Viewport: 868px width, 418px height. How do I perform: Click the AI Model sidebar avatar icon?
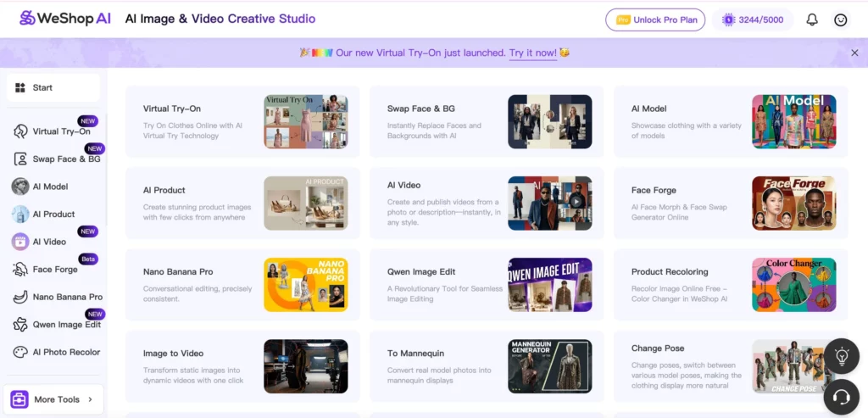coord(20,187)
